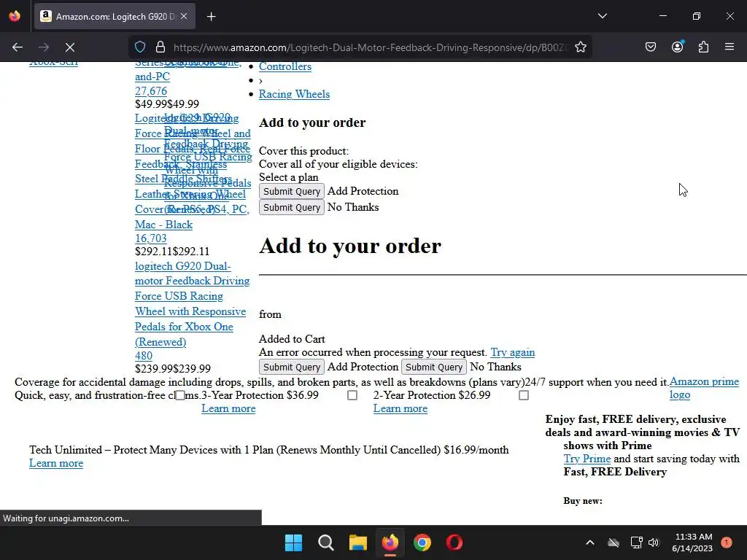Check the 3-Year Protection $36.99 checkbox
747x560 pixels.
[x=180, y=395]
